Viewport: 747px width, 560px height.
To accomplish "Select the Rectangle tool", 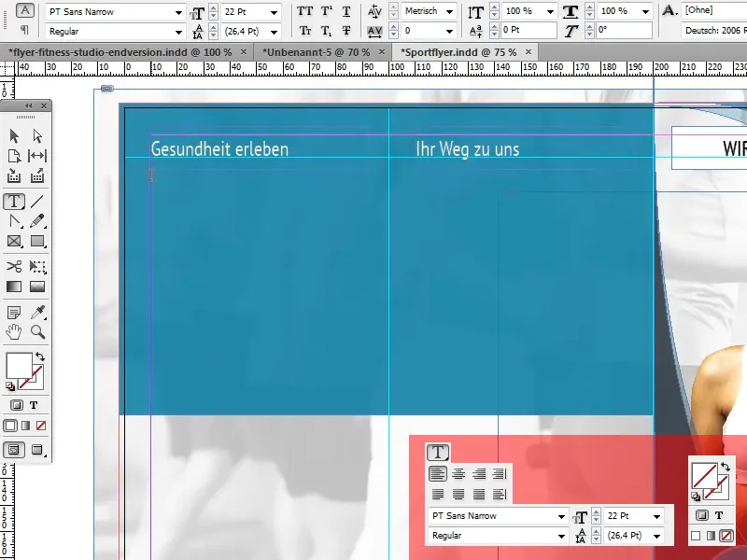I will pyautogui.click(x=37, y=241).
